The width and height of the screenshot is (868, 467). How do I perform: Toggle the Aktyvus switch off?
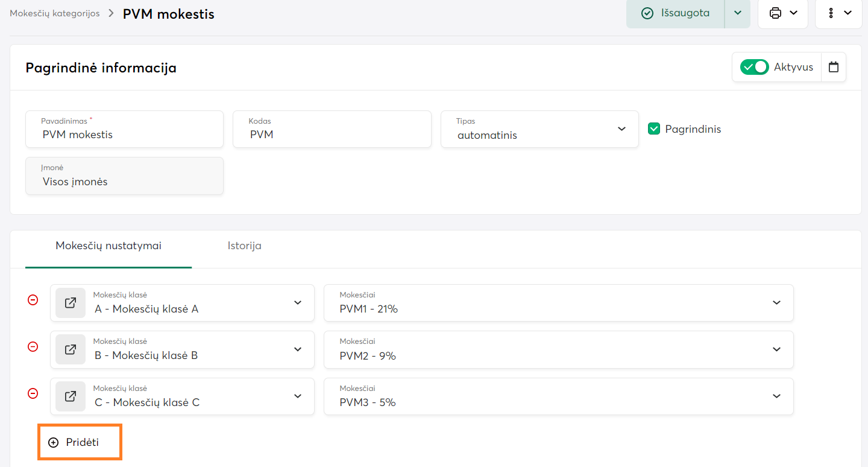(754, 67)
